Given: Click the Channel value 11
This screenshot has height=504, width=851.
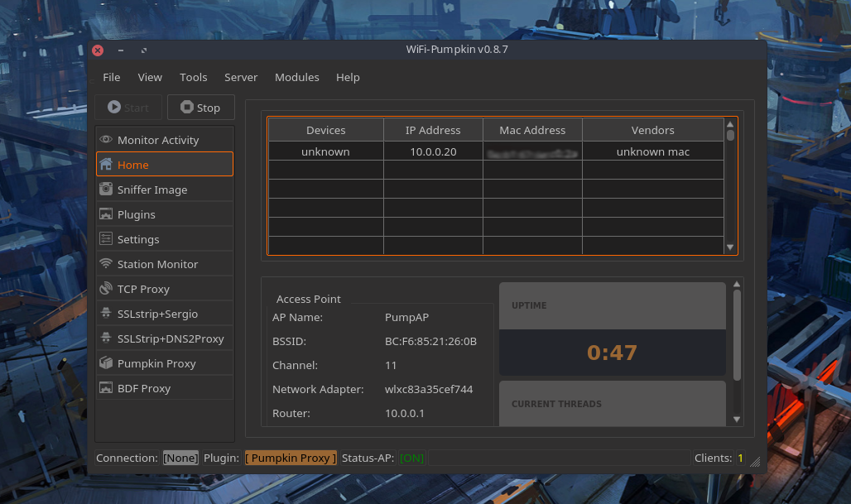Looking at the screenshot, I should click(390, 365).
